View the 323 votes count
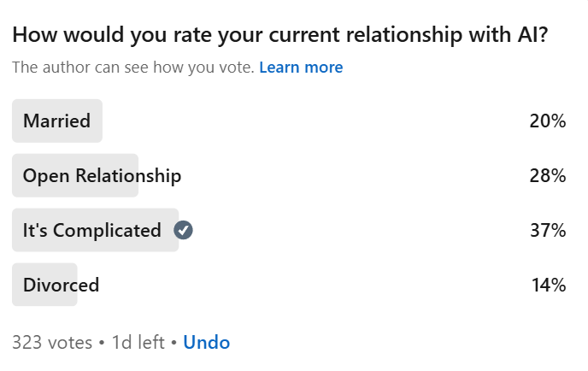 point(52,343)
